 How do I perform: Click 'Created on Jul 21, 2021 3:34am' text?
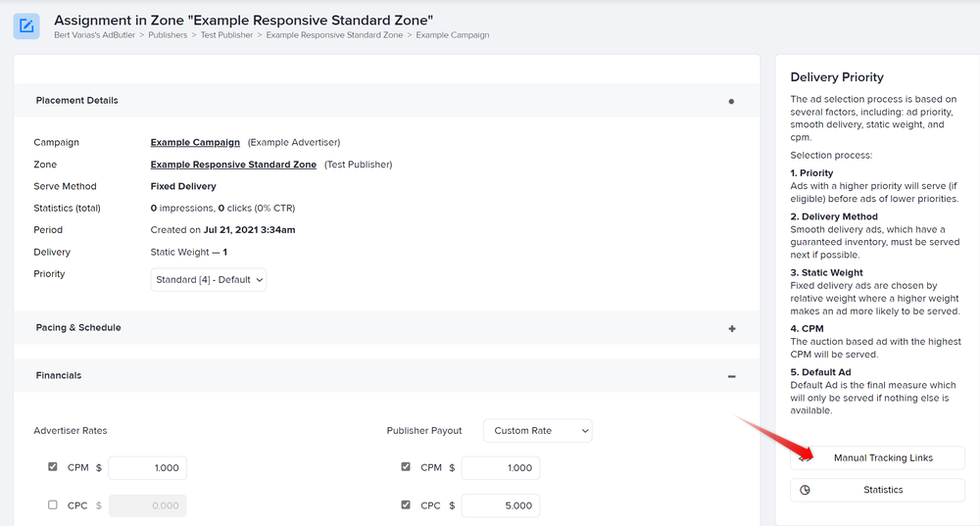click(x=222, y=230)
